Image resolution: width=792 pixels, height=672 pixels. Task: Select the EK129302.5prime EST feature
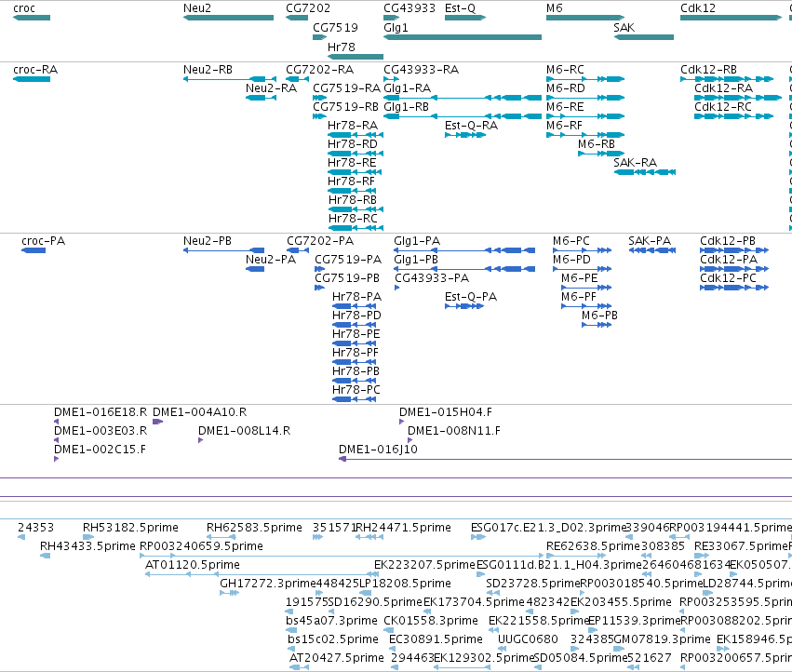point(463,668)
